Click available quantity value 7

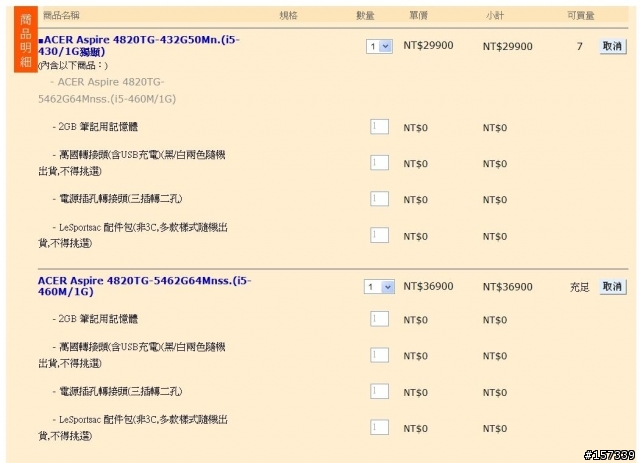point(580,46)
